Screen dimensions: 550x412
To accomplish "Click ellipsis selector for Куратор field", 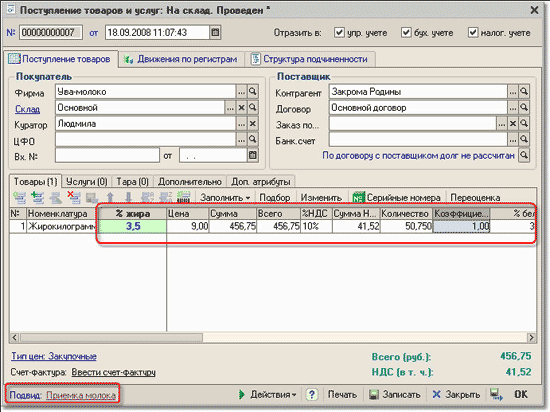I will (x=241, y=124).
